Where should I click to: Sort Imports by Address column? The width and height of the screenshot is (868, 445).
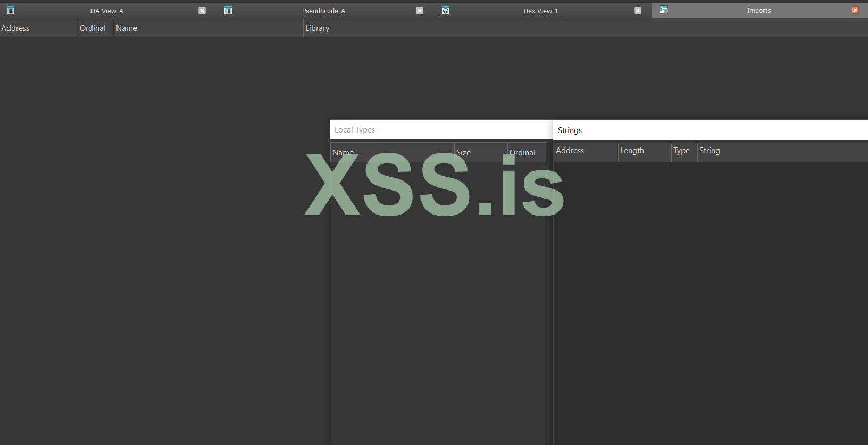pyautogui.click(x=39, y=28)
